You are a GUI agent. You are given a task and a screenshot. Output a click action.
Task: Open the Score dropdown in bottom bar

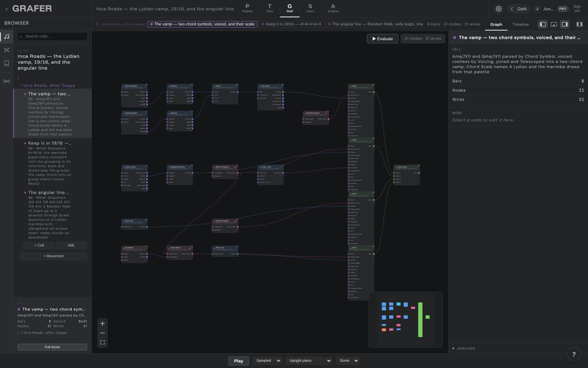[348, 361]
